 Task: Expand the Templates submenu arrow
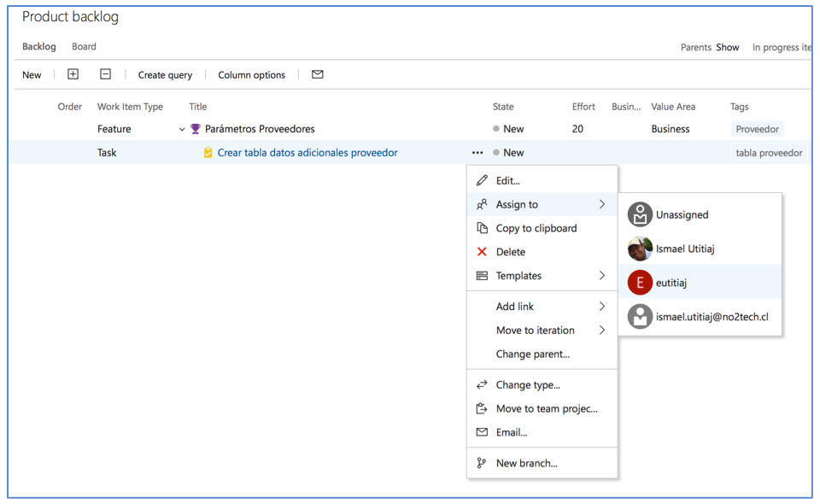point(602,276)
